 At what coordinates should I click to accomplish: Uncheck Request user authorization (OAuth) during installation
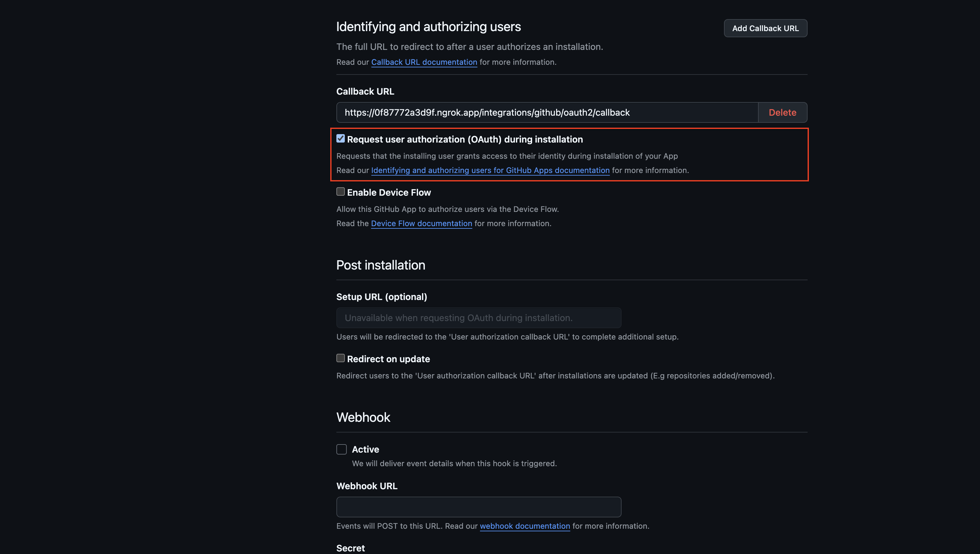click(341, 139)
